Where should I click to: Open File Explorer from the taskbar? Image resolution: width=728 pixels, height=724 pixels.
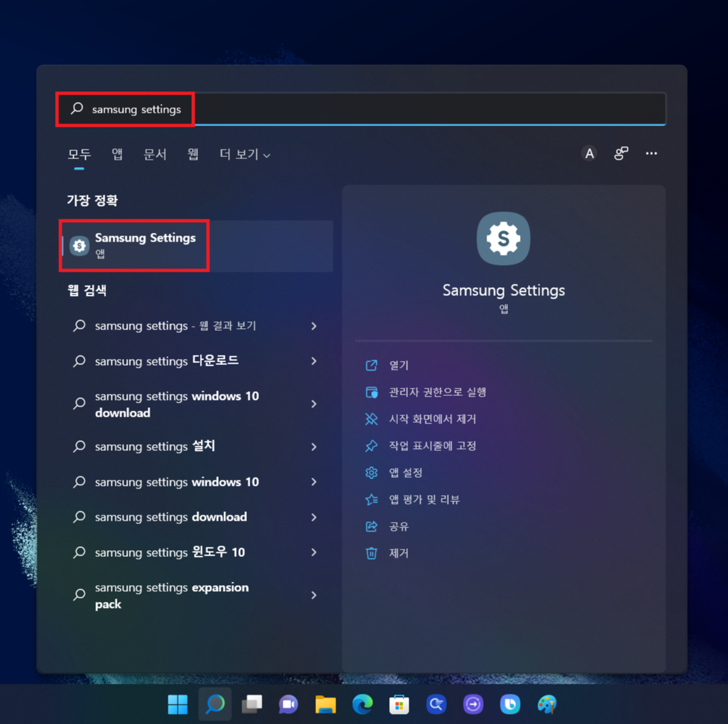[325, 705]
